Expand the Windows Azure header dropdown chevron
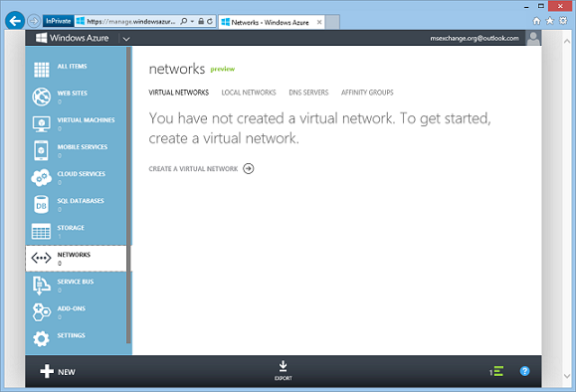 click(x=126, y=39)
